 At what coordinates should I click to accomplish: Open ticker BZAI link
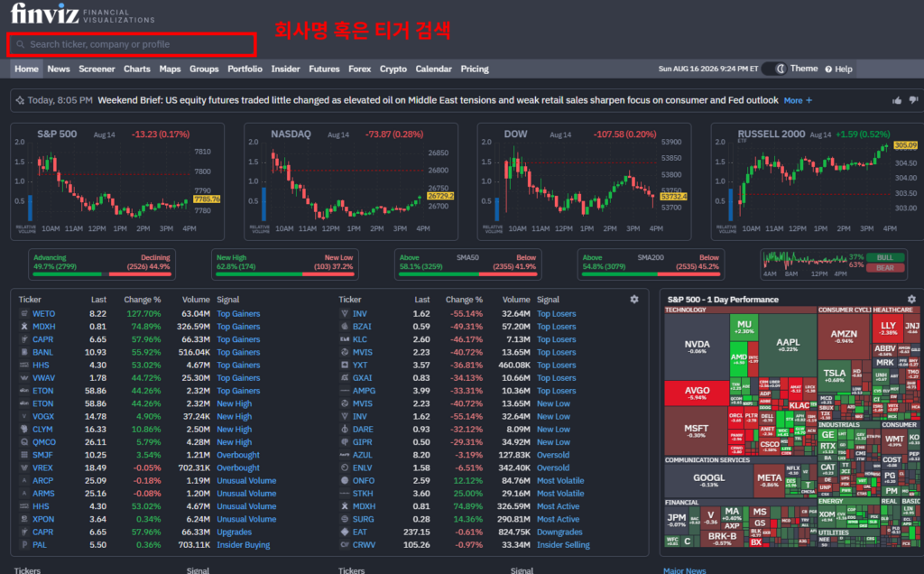coord(362,327)
